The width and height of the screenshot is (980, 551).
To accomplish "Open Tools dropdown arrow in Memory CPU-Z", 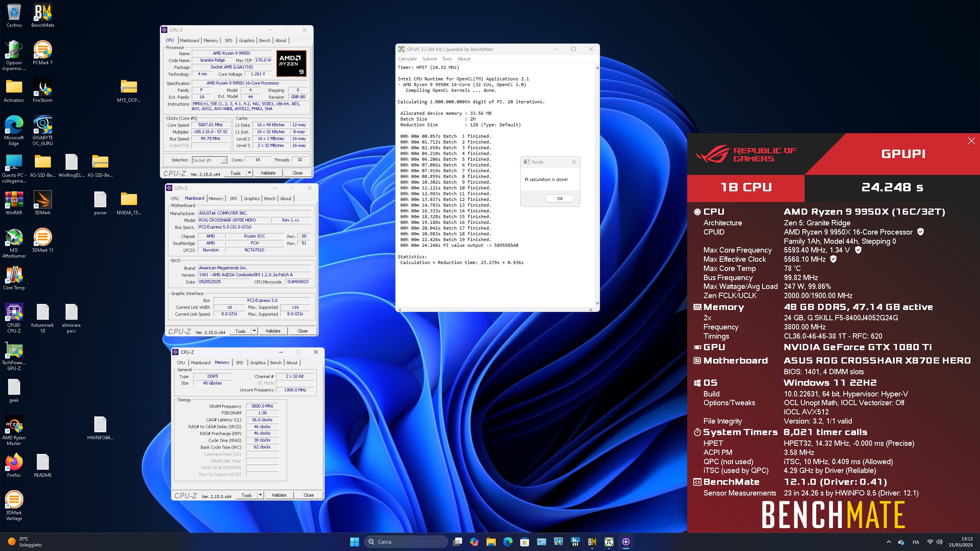I will [x=260, y=495].
